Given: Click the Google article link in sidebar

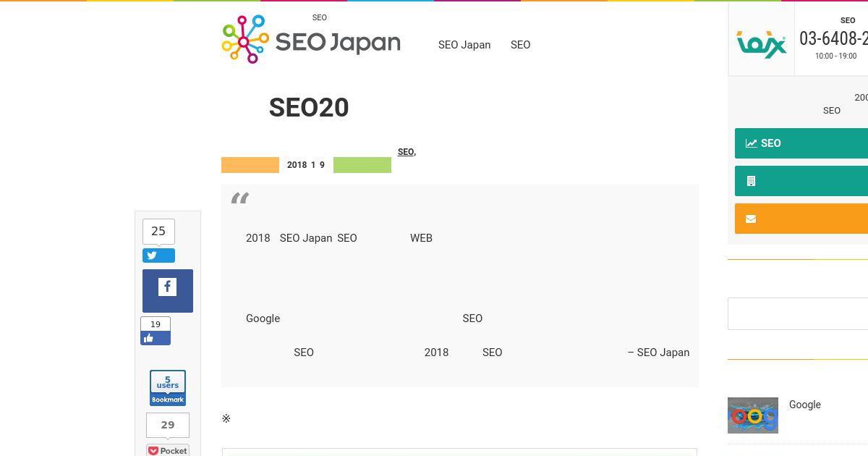Looking at the screenshot, I should pos(804,405).
